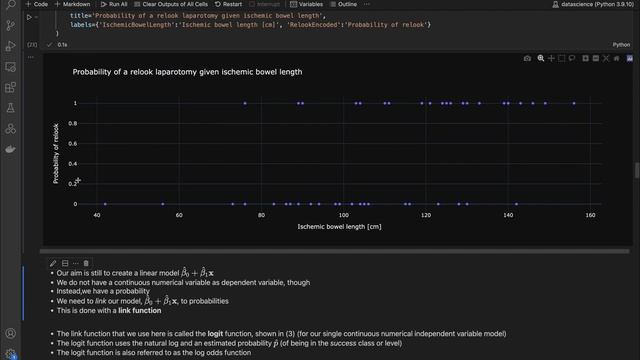Open the Source Control view
Image resolution: width=640 pixels, height=360 pixels.
pos(10,25)
